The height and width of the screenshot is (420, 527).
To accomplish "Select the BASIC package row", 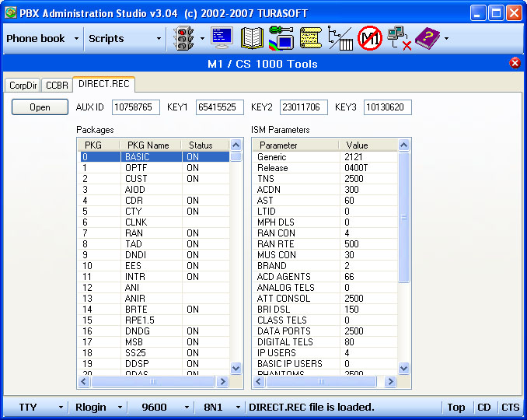I will pos(154,156).
